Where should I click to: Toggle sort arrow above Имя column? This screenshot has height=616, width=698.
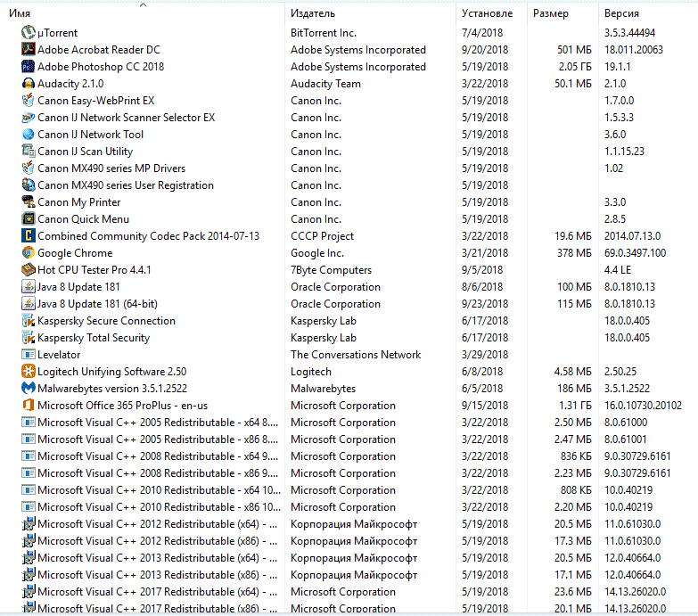[x=143, y=4]
